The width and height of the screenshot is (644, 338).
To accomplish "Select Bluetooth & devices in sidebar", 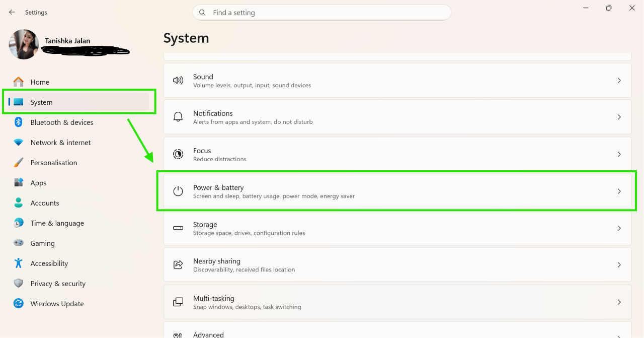I will (x=79, y=122).
